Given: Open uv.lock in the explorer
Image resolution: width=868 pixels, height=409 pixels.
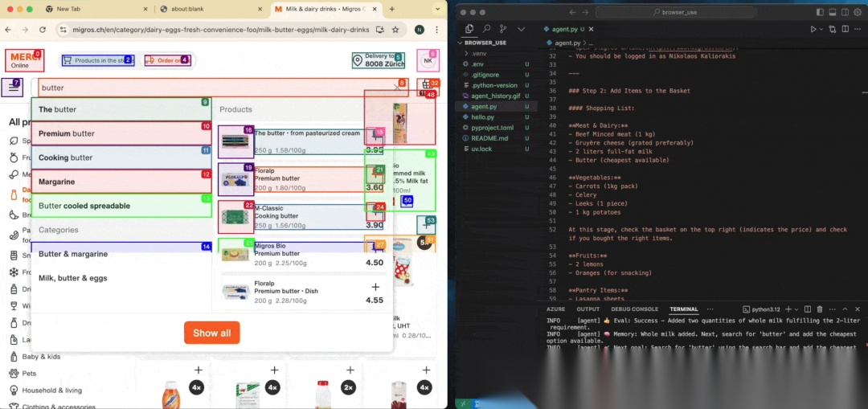Looking at the screenshot, I should point(481,149).
